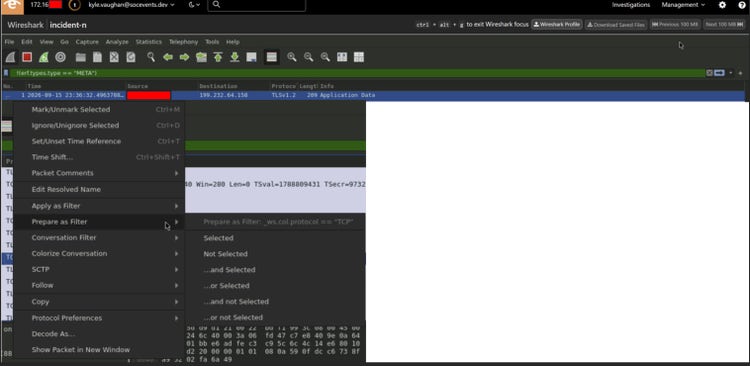
Task: Click the find packet magnifier icon
Action: (x=151, y=57)
